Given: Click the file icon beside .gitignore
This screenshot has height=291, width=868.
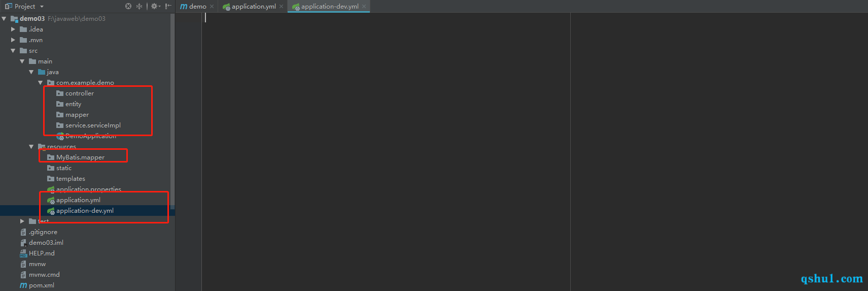Looking at the screenshot, I should [x=23, y=232].
